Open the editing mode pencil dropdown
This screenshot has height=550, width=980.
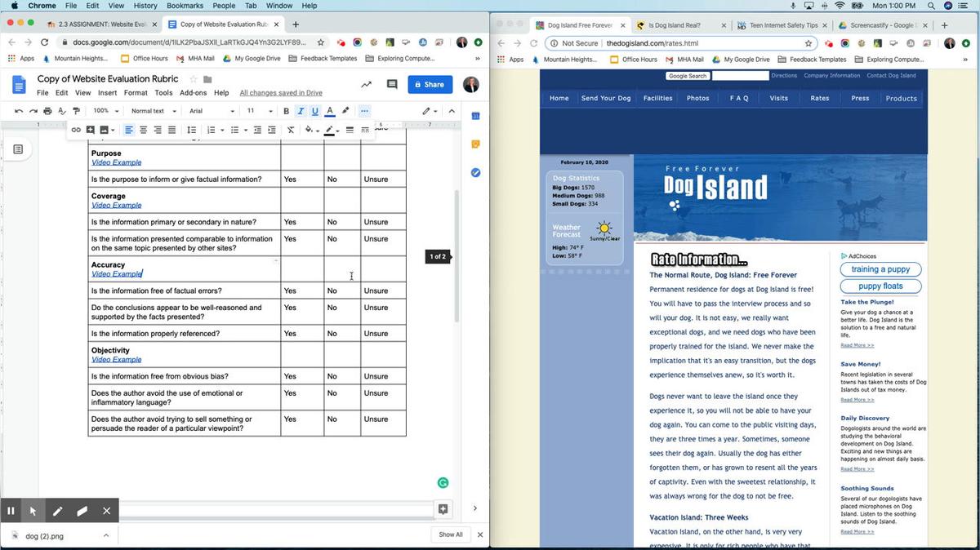point(430,111)
